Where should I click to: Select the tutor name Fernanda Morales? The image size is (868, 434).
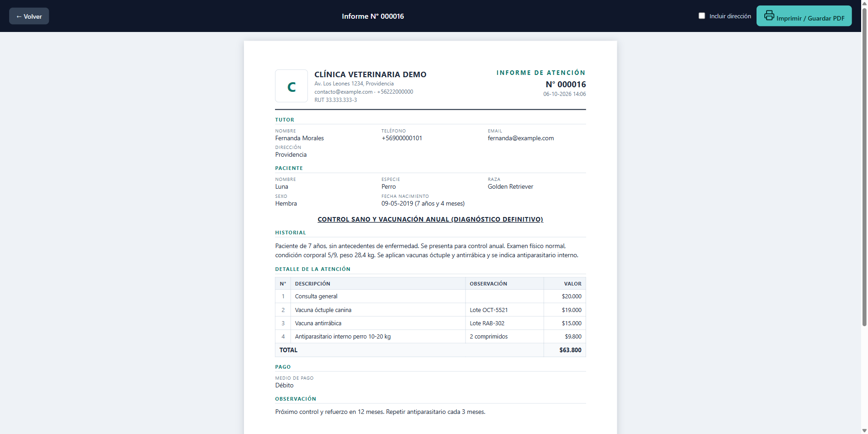pos(299,138)
